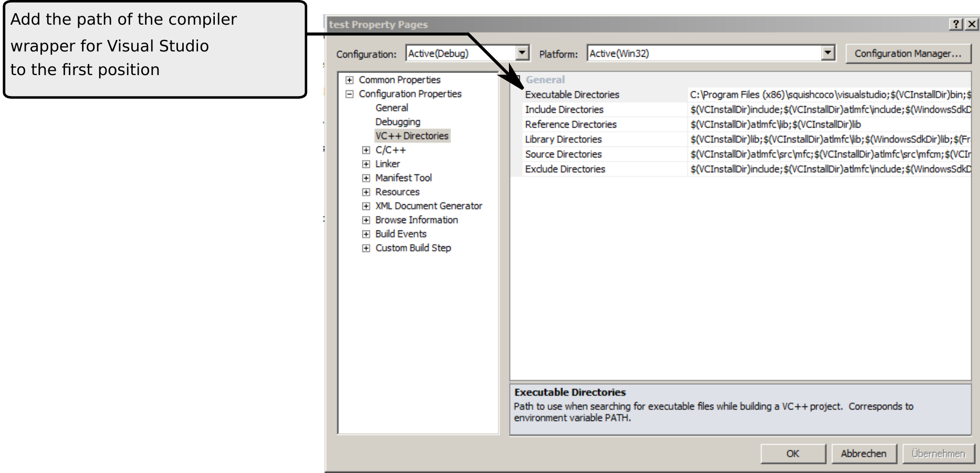Expand the Common Properties tree node
Image resolution: width=980 pixels, height=473 pixels.
click(348, 79)
